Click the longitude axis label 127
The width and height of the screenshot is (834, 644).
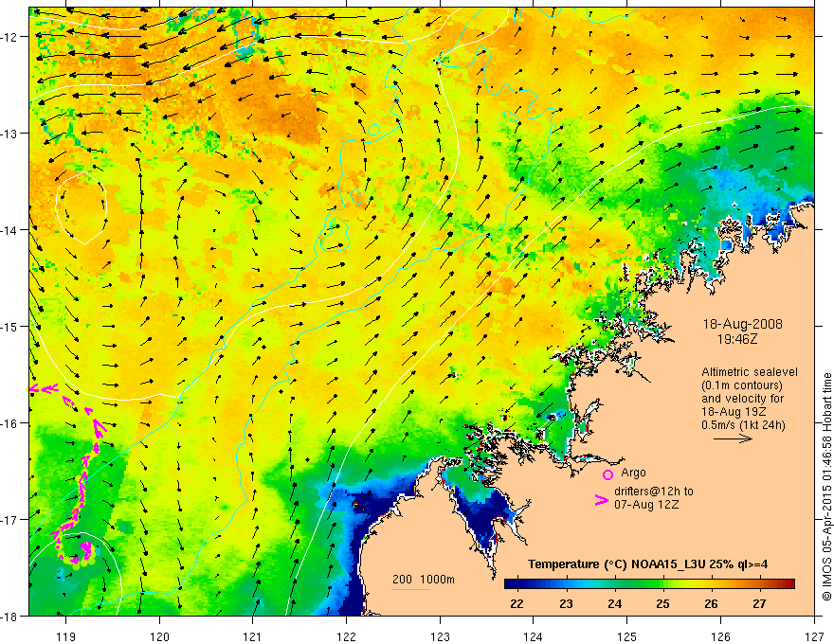(814, 636)
